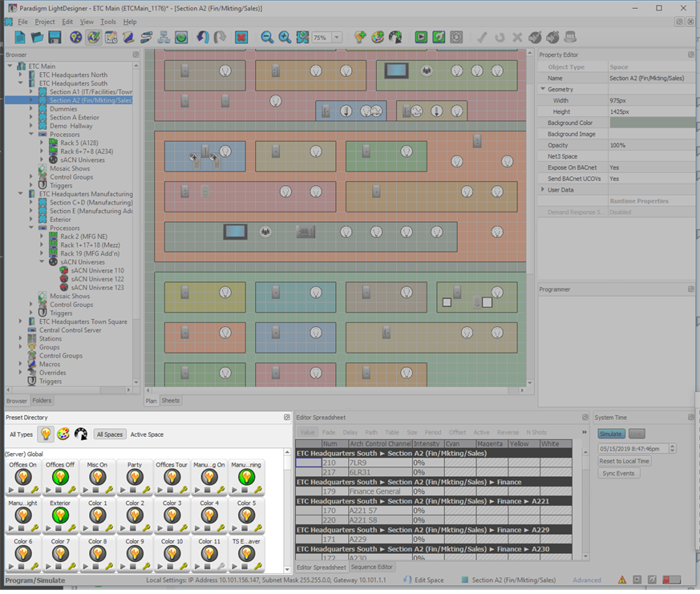Click the Sync Events button
The width and height of the screenshot is (700, 594).
tap(618, 473)
